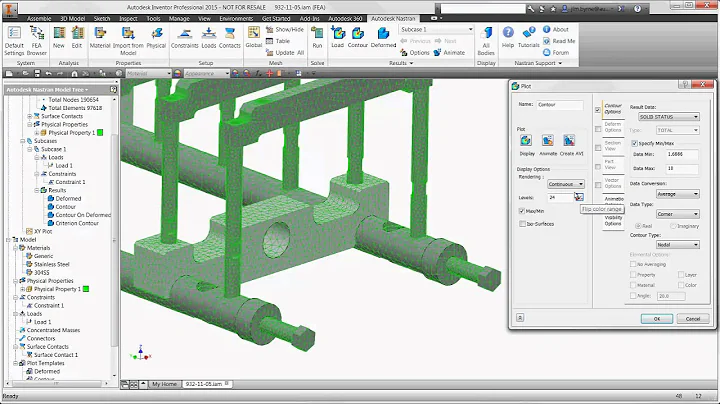This screenshot has height=404, width=720.
Task: Click the Flip color range button
Action: coord(579,197)
